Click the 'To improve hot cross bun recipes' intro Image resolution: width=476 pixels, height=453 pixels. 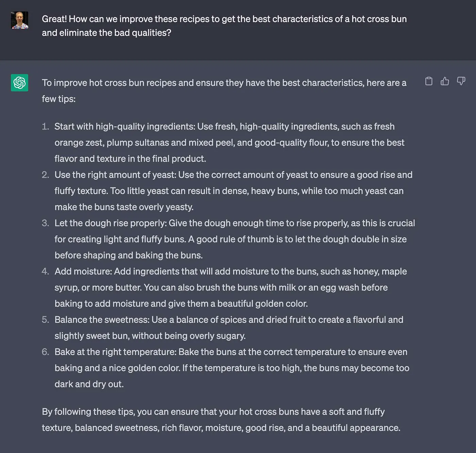click(x=224, y=90)
